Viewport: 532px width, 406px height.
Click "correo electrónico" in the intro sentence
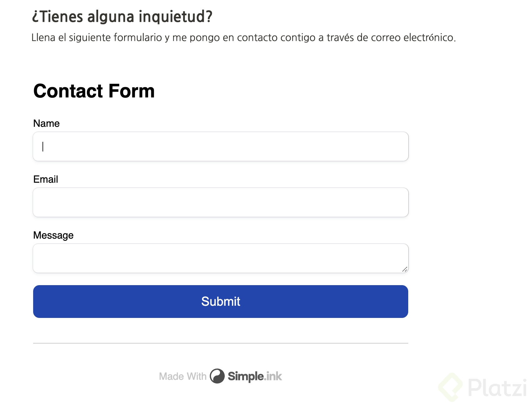413,37
